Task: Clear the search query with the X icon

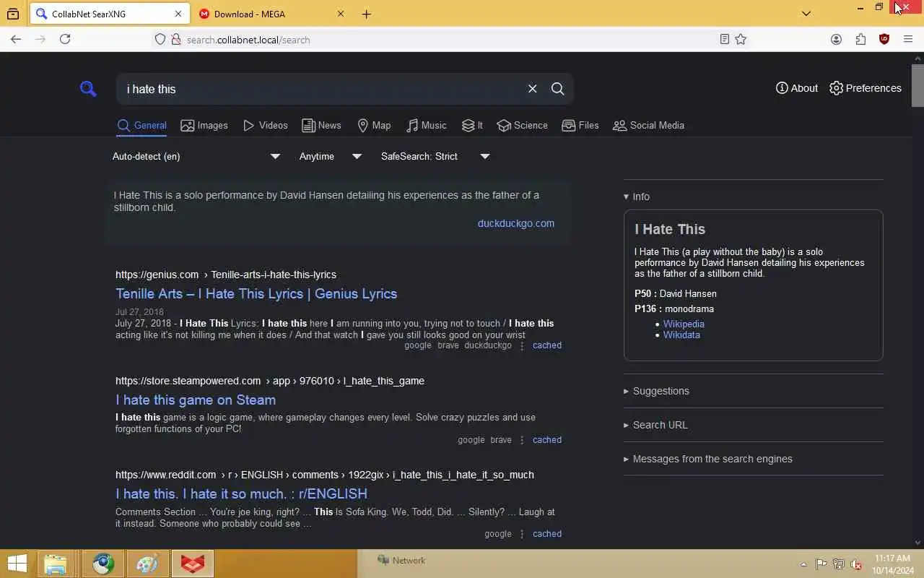Action: tap(532, 89)
